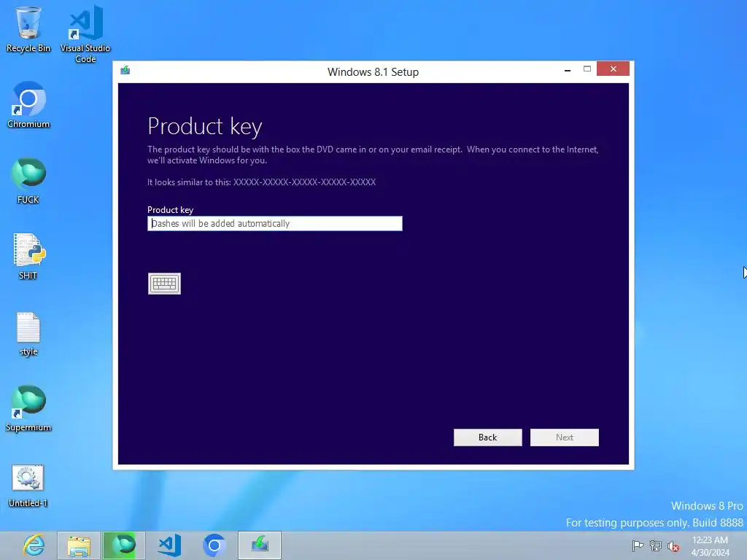Click the Next button in Setup

click(x=565, y=437)
